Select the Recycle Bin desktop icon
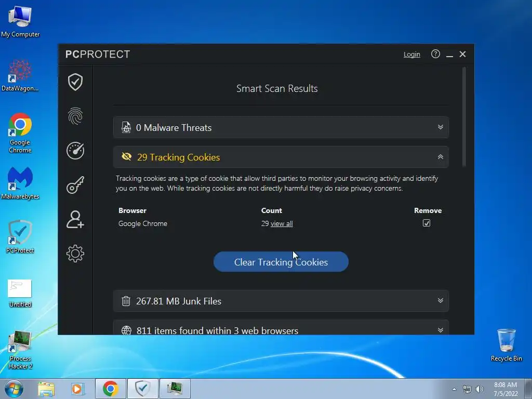The width and height of the screenshot is (532, 399). tap(506, 345)
